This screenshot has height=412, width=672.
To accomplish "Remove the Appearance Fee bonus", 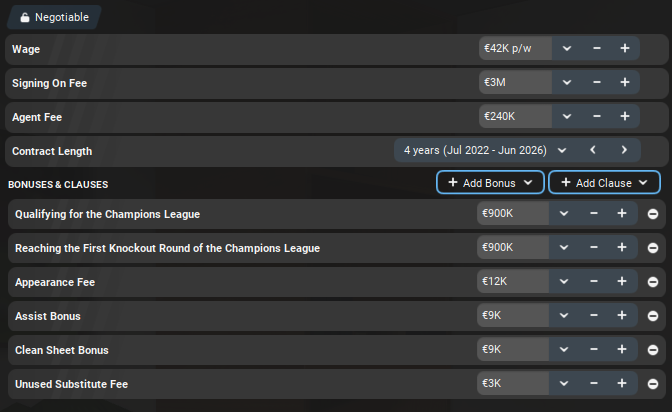I will pos(653,282).
